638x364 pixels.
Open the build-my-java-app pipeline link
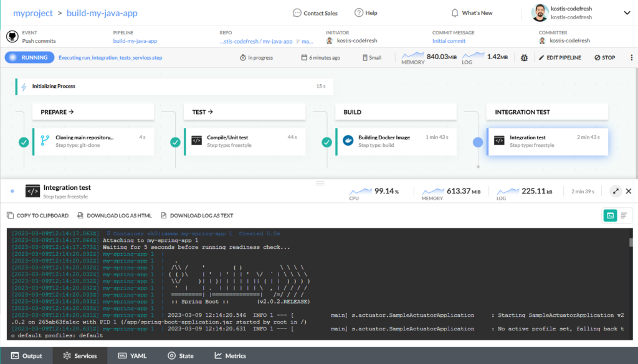135,41
